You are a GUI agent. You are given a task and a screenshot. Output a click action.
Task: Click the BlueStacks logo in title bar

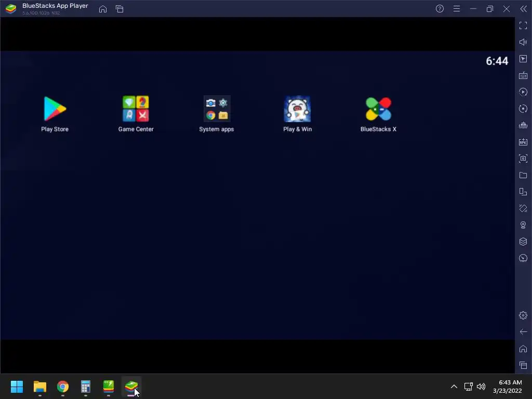pos(11,9)
